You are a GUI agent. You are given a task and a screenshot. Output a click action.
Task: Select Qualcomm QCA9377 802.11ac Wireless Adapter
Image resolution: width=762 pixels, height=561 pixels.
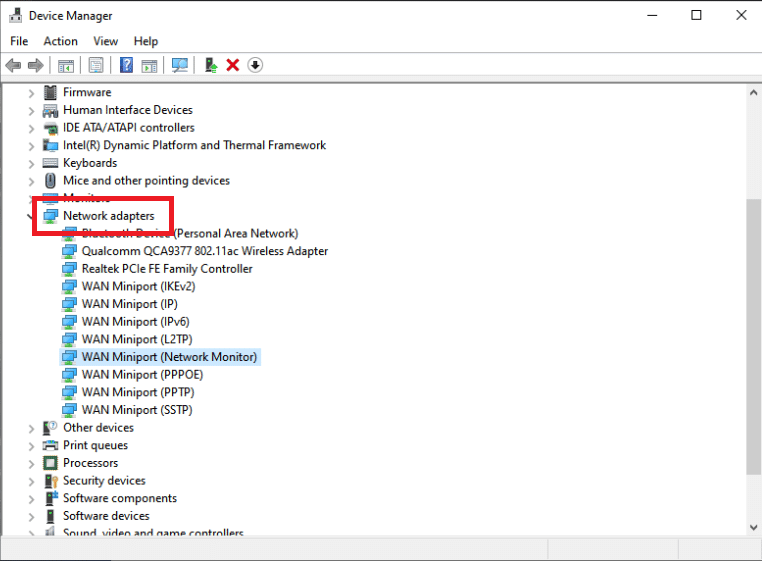[x=205, y=251]
